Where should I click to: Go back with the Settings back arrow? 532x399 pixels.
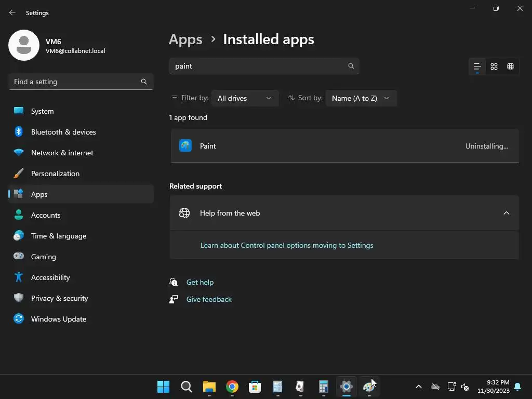point(12,12)
